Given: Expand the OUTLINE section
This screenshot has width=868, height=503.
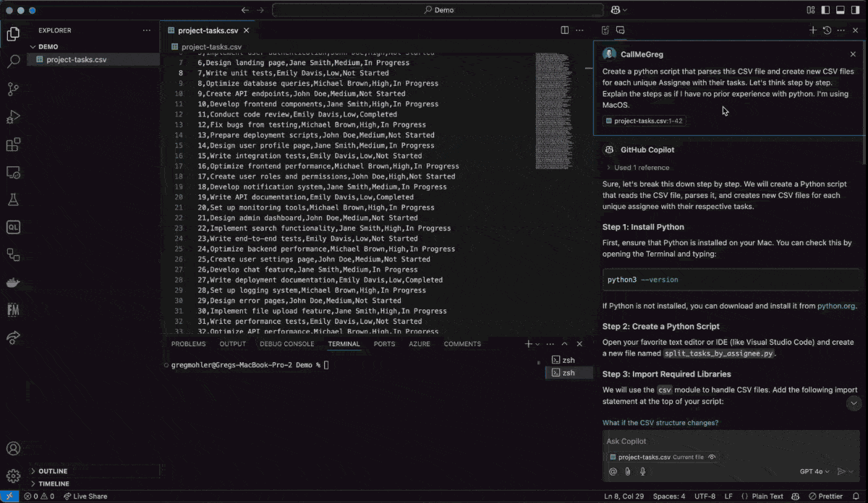Looking at the screenshot, I should pos(53,471).
